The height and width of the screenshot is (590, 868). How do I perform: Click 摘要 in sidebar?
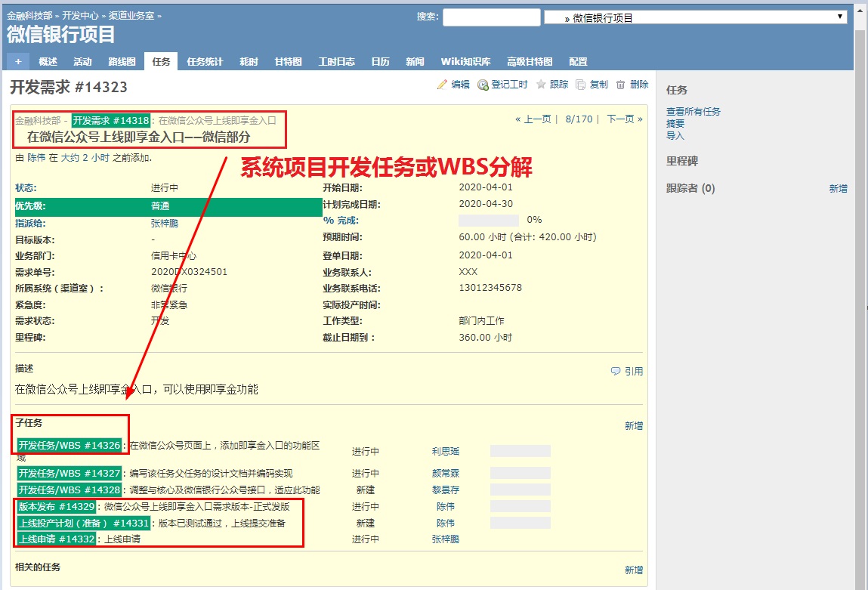pyautogui.click(x=675, y=123)
